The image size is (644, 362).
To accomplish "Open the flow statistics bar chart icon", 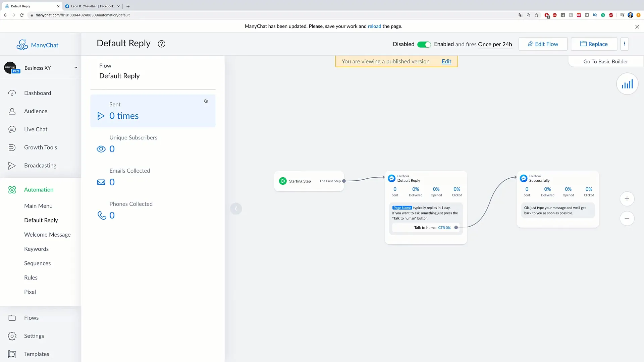I will 627,84.
